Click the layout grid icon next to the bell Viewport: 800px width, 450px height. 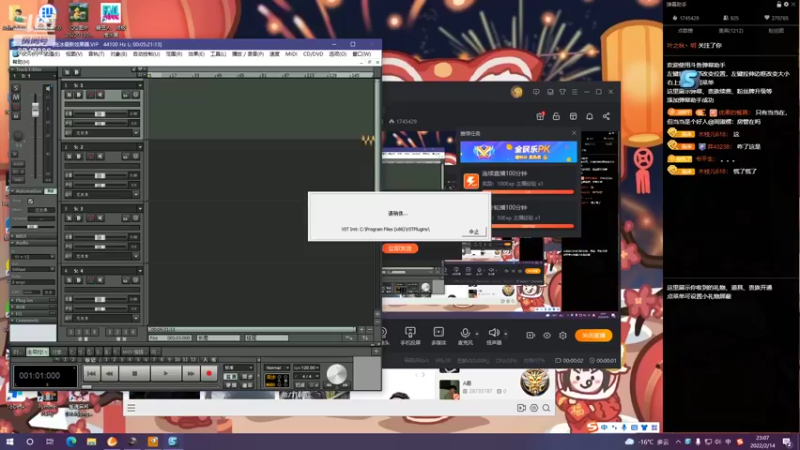[573, 116]
